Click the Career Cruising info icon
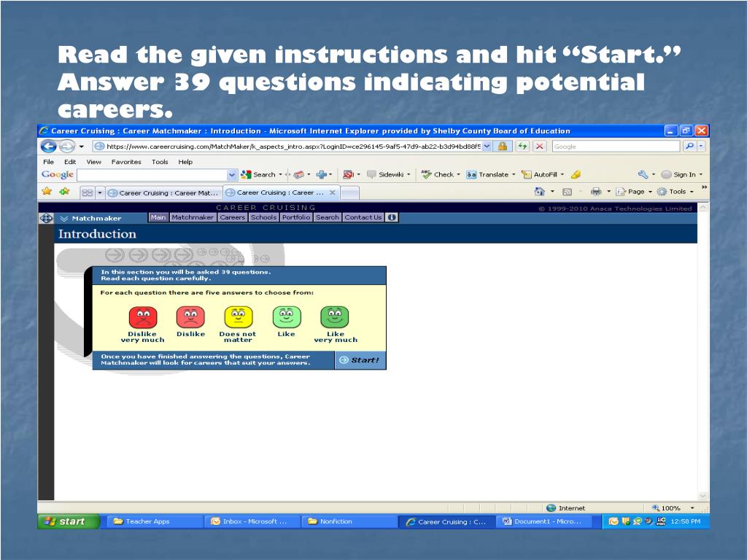747x560 pixels. click(x=392, y=217)
